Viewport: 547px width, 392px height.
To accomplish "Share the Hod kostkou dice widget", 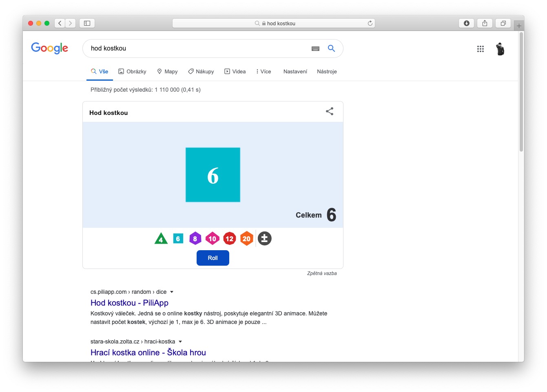I will tap(330, 111).
